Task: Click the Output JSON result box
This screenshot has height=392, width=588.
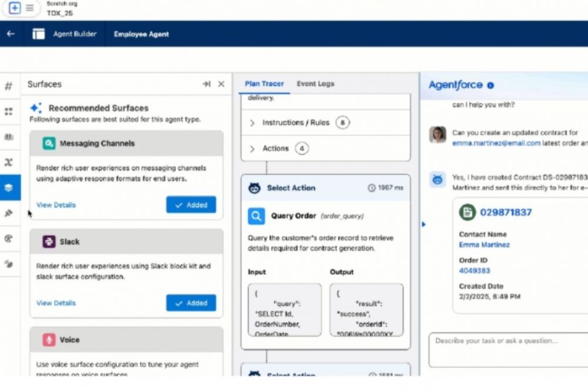Action: (366, 310)
